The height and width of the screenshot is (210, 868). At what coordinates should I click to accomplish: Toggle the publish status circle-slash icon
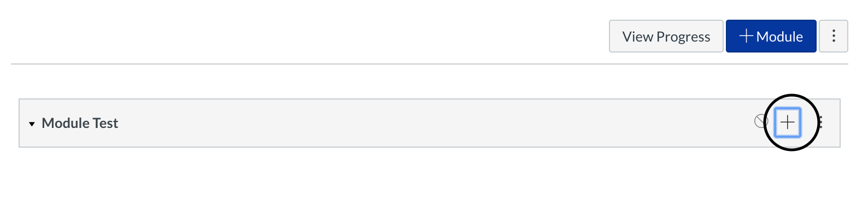pos(761,121)
